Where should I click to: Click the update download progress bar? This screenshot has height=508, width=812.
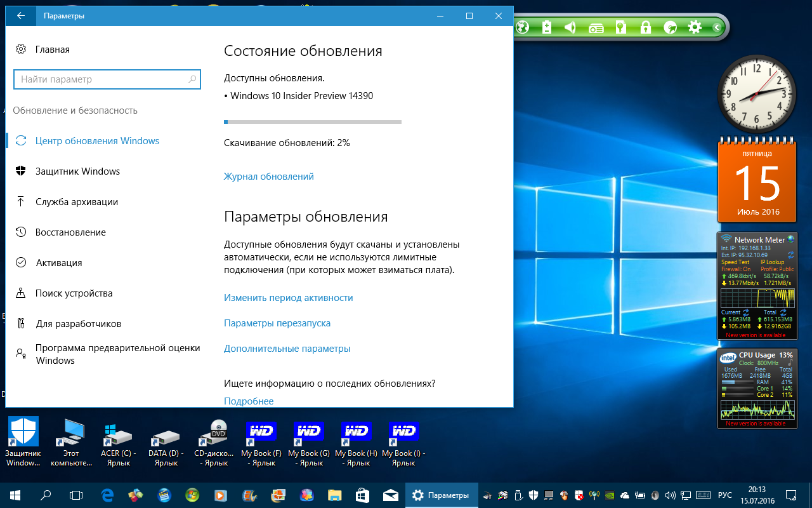pos(313,121)
